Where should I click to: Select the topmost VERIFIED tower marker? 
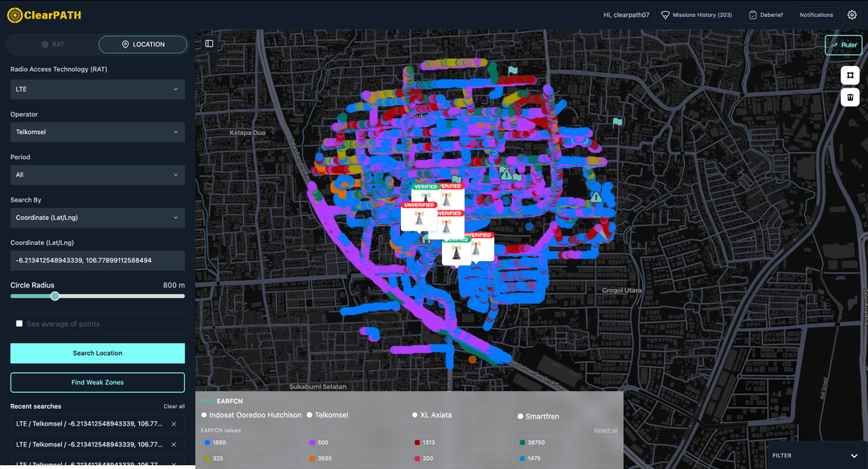pyautogui.click(x=425, y=193)
